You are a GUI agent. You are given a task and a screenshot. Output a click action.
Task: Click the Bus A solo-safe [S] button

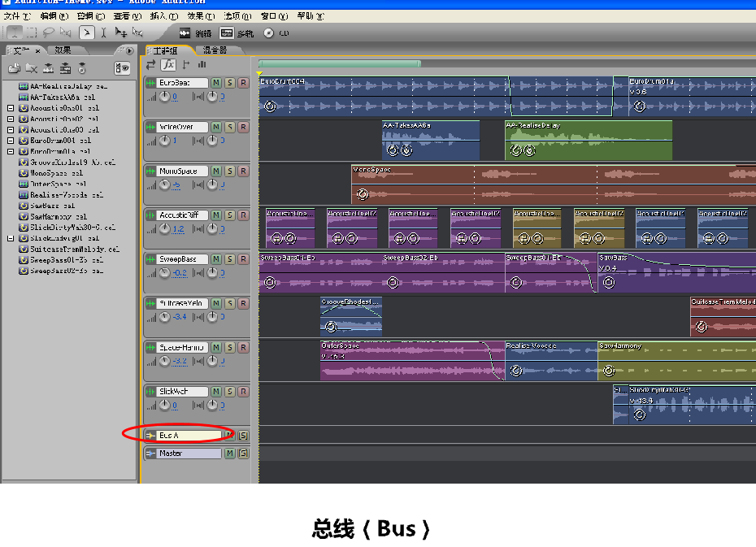(x=244, y=436)
